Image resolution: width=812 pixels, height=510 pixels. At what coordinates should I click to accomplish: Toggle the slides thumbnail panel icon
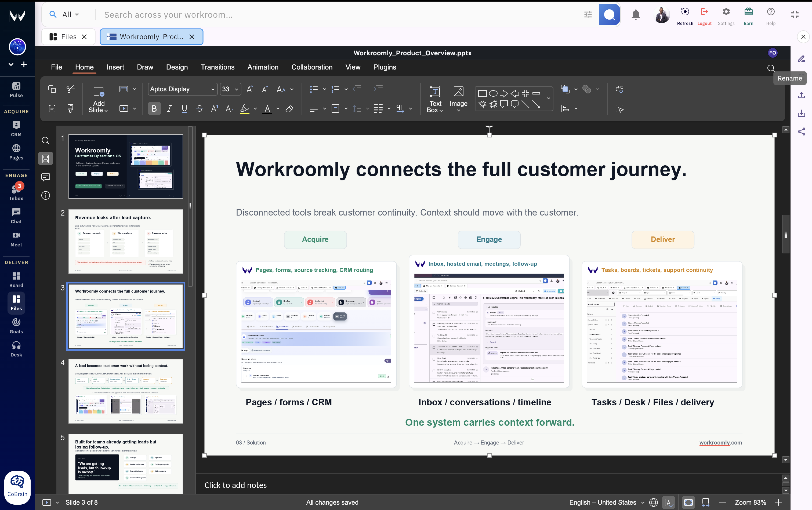point(46,158)
